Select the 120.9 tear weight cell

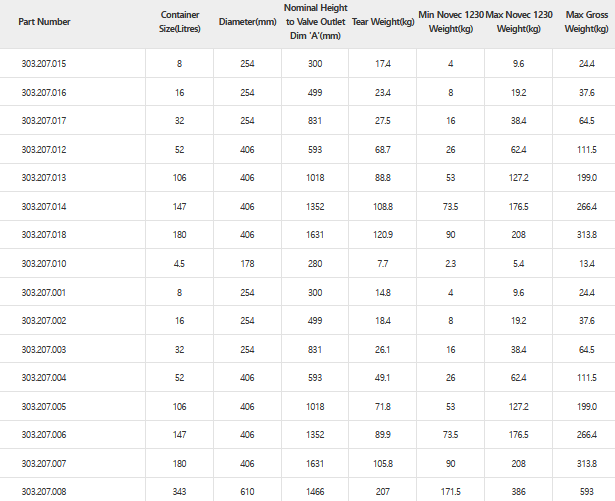click(383, 234)
